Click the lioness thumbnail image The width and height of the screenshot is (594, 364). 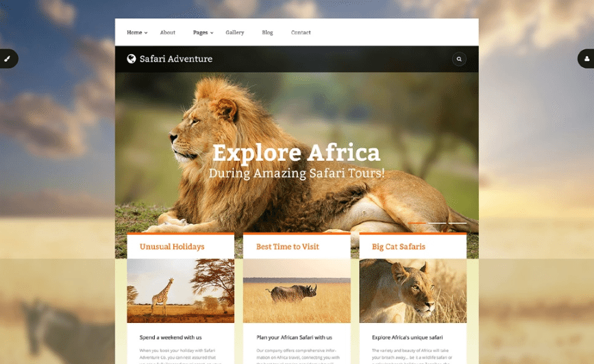(413, 291)
